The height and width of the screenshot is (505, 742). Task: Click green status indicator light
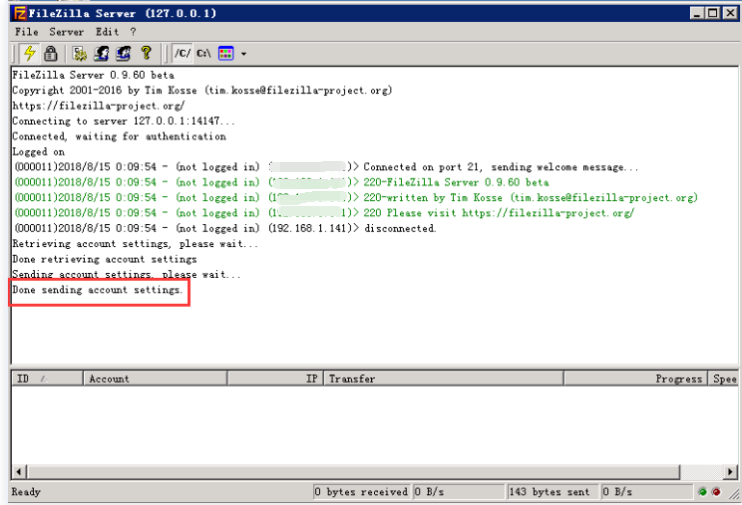703,492
